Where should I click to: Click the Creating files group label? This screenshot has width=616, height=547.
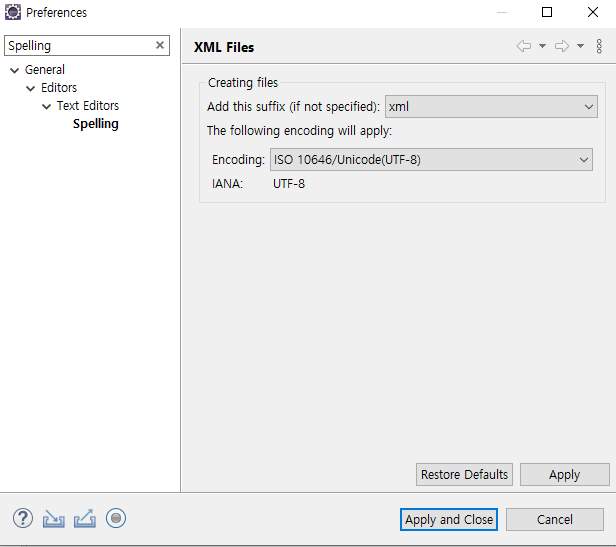click(x=243, y=83)
